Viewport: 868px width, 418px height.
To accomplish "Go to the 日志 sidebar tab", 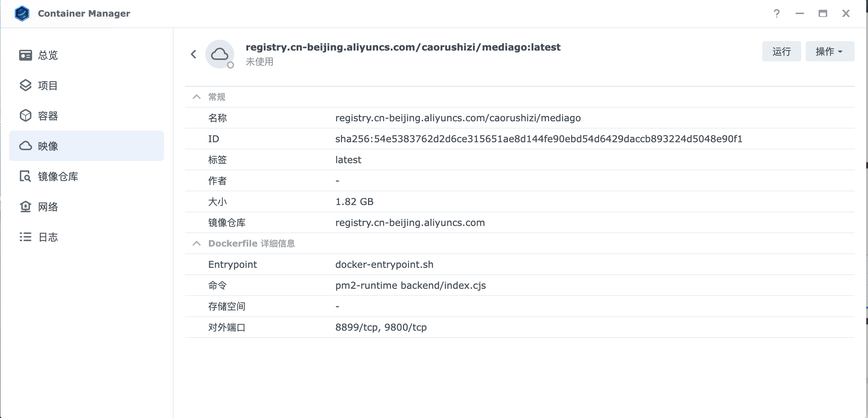I will tap(48, 237).
